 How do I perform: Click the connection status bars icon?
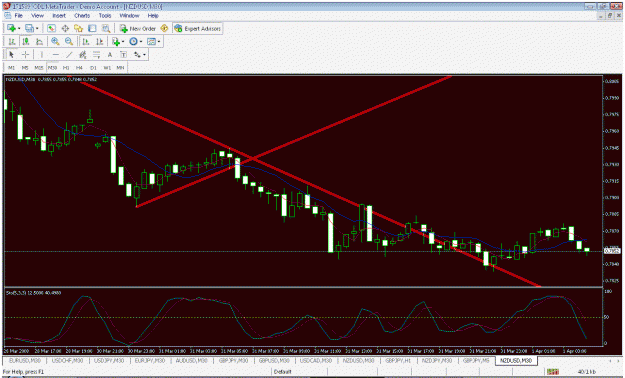pyautogui.click(x=552, y=372)
